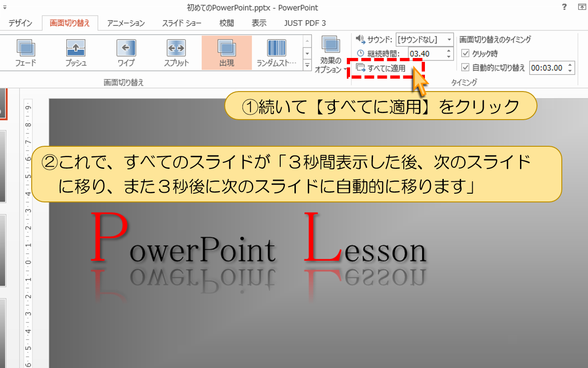Click the 継続時間 clock icon
The width and height of the screenshot is (588, 368).
pyautogui.click(x=360, y=53)
